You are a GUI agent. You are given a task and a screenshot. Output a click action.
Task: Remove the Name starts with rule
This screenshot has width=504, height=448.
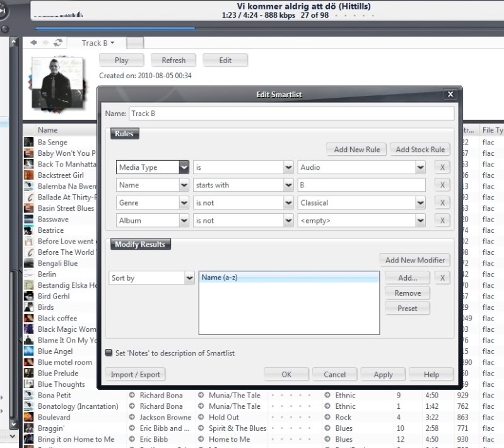[x=442, y=185]
